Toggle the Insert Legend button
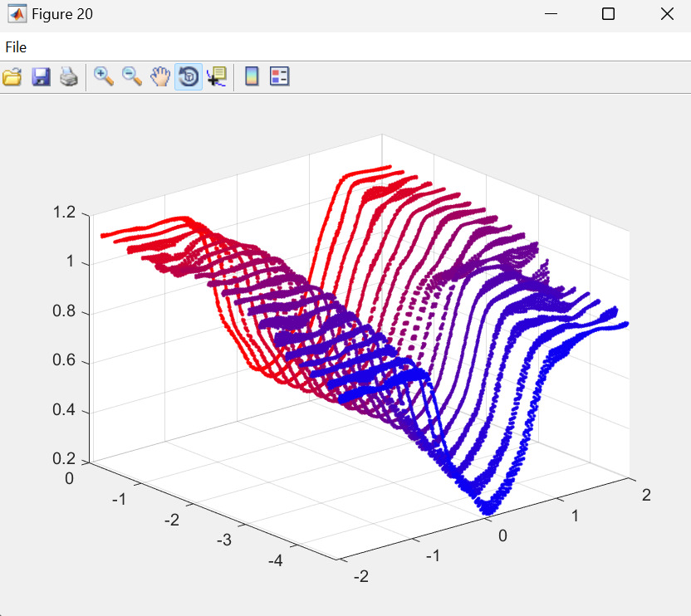 pyautogui.click(x=280, y=77)
